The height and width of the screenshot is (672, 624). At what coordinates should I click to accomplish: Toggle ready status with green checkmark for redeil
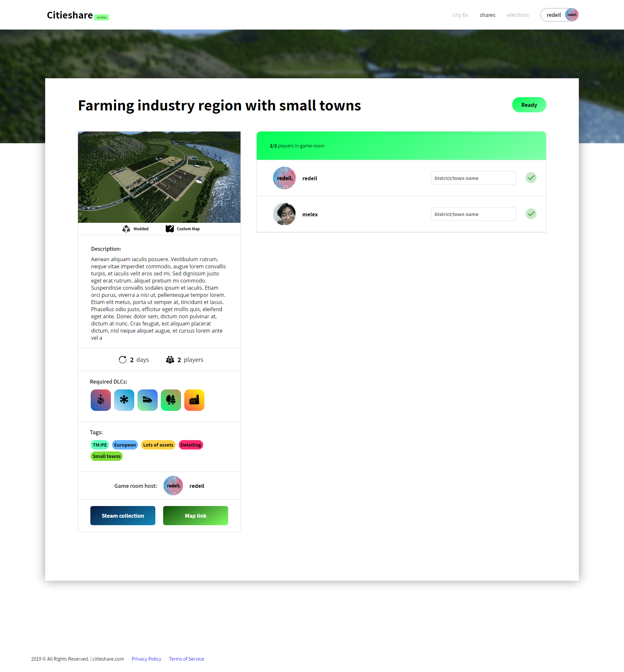531,178
